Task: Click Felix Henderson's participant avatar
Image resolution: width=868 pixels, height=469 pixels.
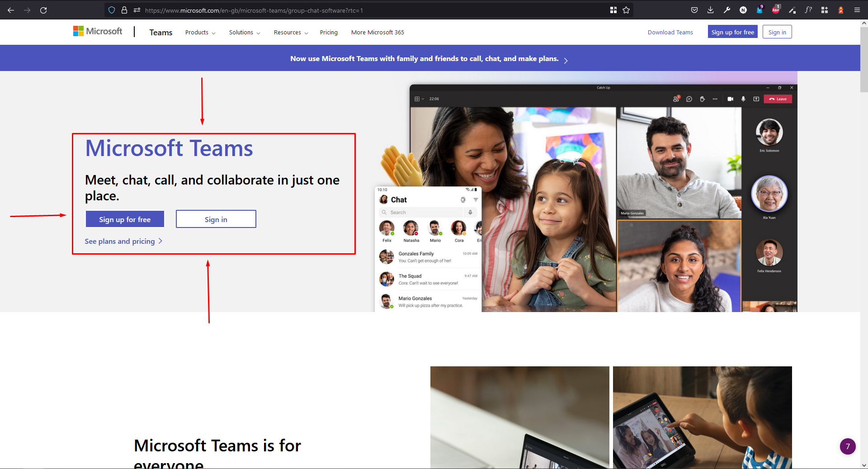Action: point(769,253)
